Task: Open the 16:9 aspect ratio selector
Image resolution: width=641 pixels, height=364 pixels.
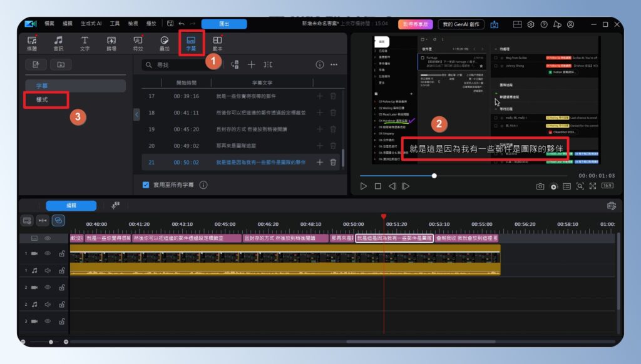Action: (x=607, y=186)
